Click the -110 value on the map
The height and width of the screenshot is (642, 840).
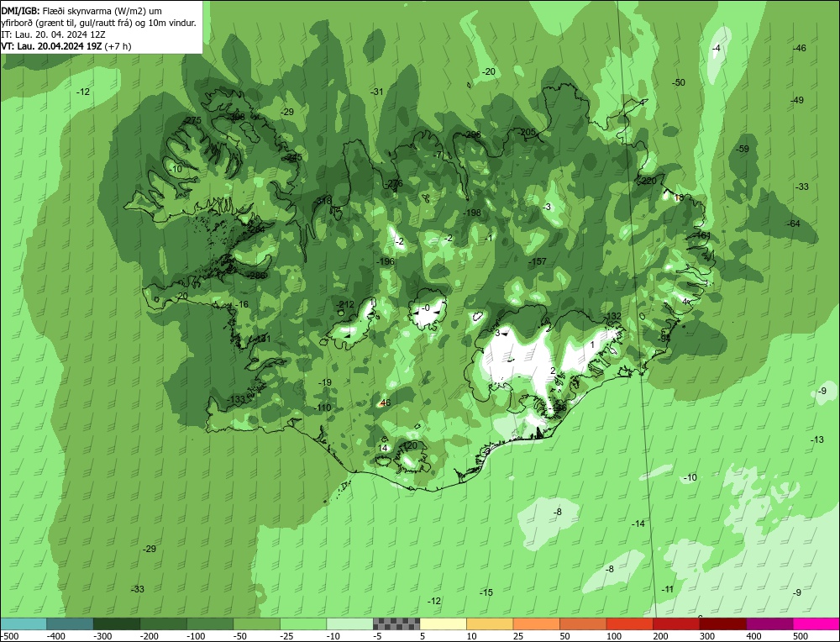point(323,408)
